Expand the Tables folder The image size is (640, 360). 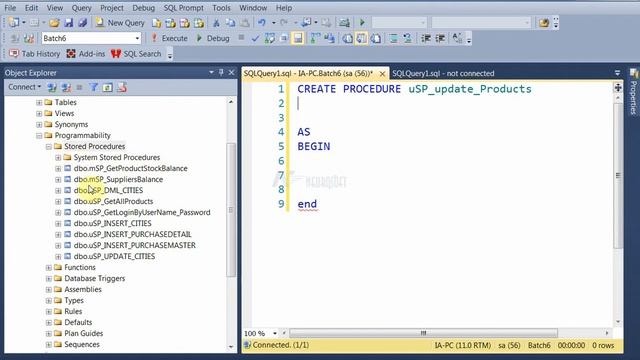point(39,102)
